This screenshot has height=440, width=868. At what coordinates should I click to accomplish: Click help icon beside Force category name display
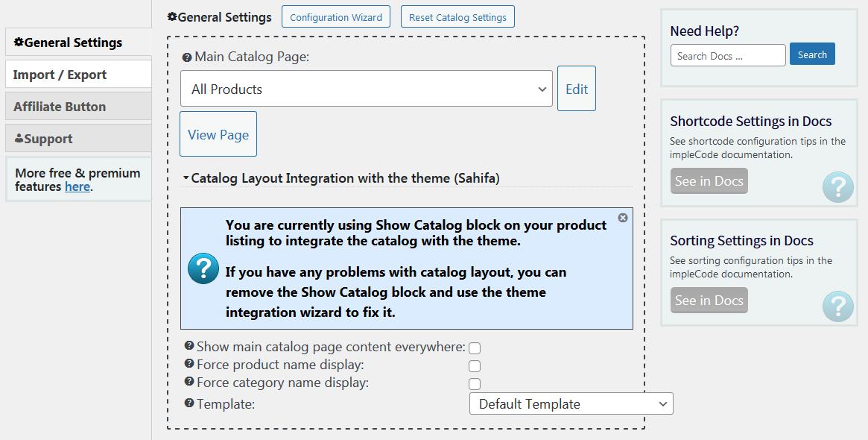(189, 381)
